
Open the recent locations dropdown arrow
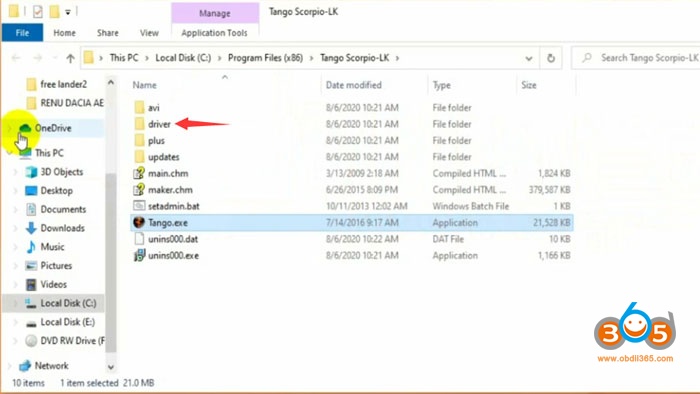click(54, 58)
